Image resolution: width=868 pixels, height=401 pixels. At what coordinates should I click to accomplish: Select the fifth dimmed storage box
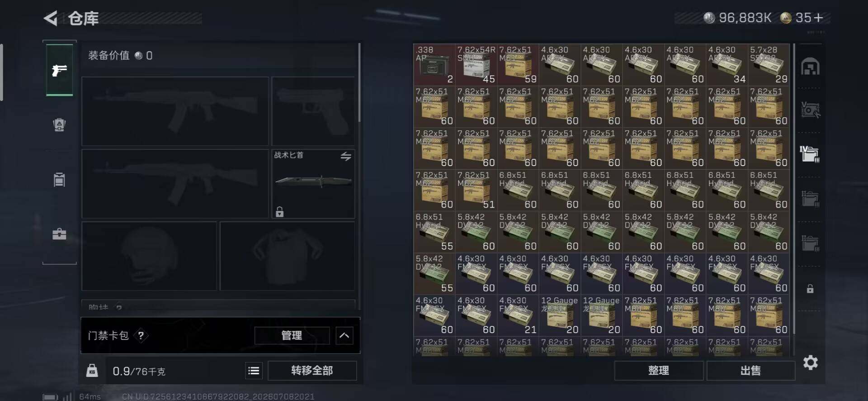pyautogui.click(x=810, y=243)
